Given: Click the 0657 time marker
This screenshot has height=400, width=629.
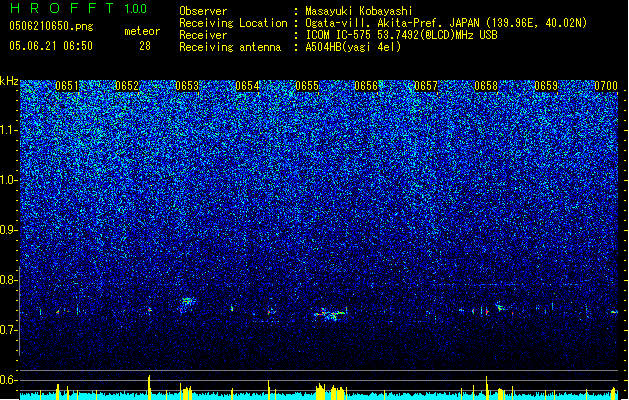Looking at the screenshot, I should point(426,86).
